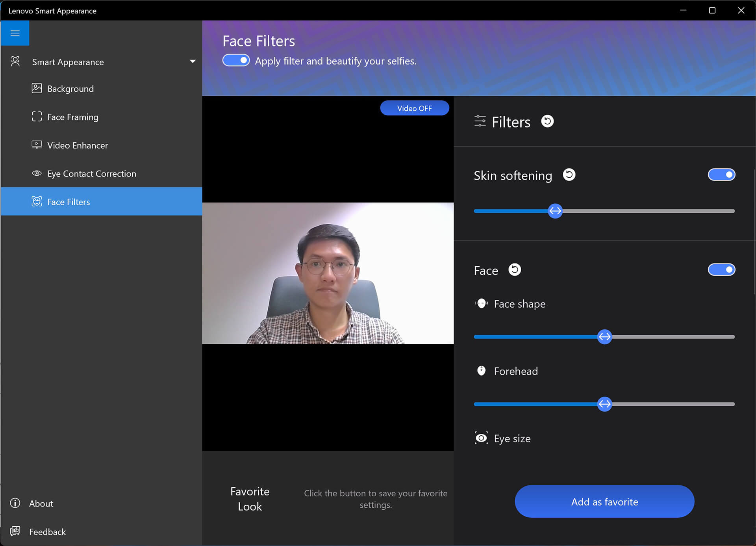This screenshot has height=546, width=756.
Task: Turn off the Skin softening toggle
Action: [721, 175]
